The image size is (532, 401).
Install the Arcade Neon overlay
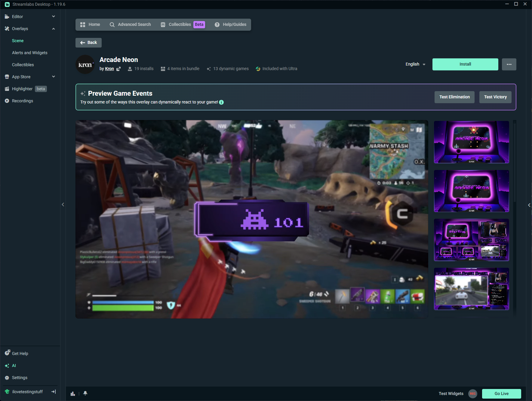pos(465,64)
